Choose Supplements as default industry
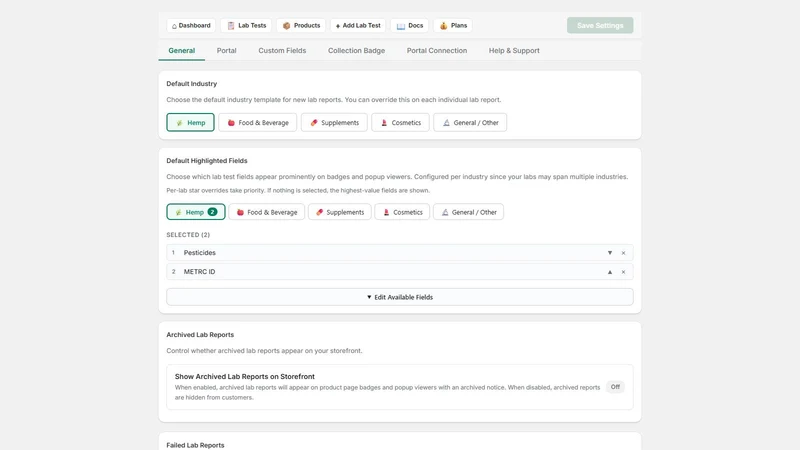Image resolution: width=800 pixels, height=450 pixels. 334,122
